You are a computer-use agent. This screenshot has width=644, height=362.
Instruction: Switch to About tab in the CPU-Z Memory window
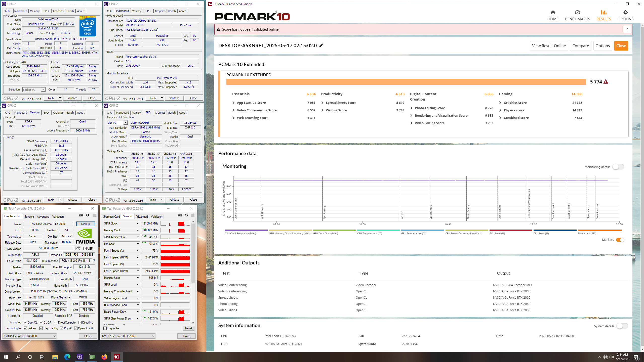pyautogui.click(x=81, y=113)
